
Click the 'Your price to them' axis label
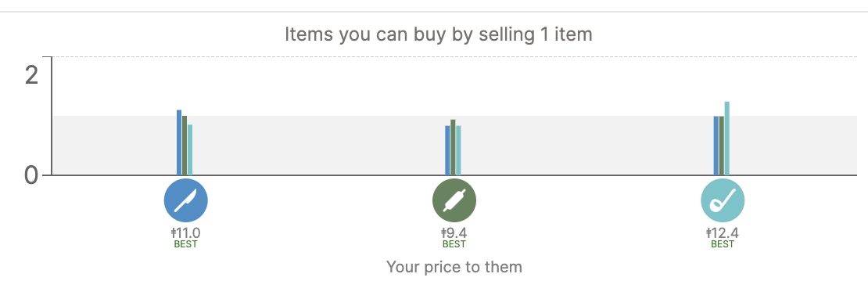pos(454,267)
